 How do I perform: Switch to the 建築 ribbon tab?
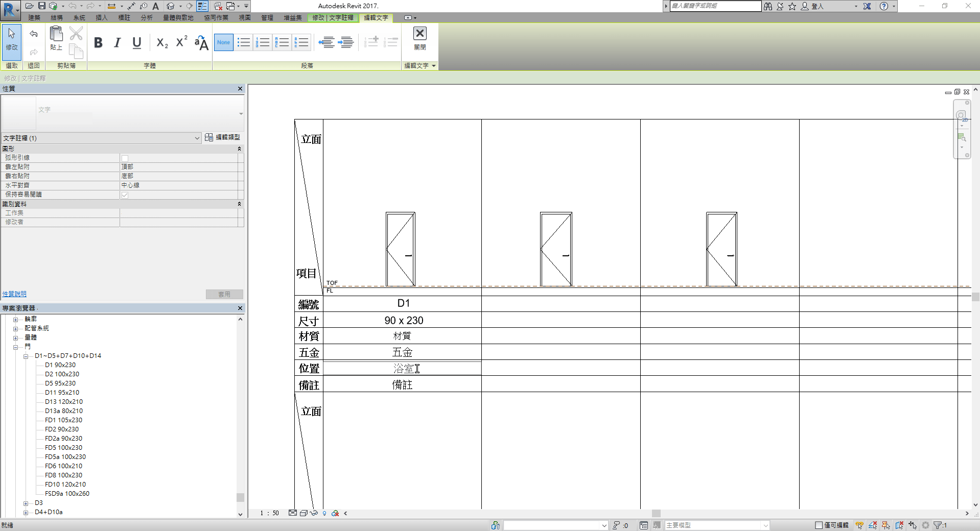tap(34, 17)
